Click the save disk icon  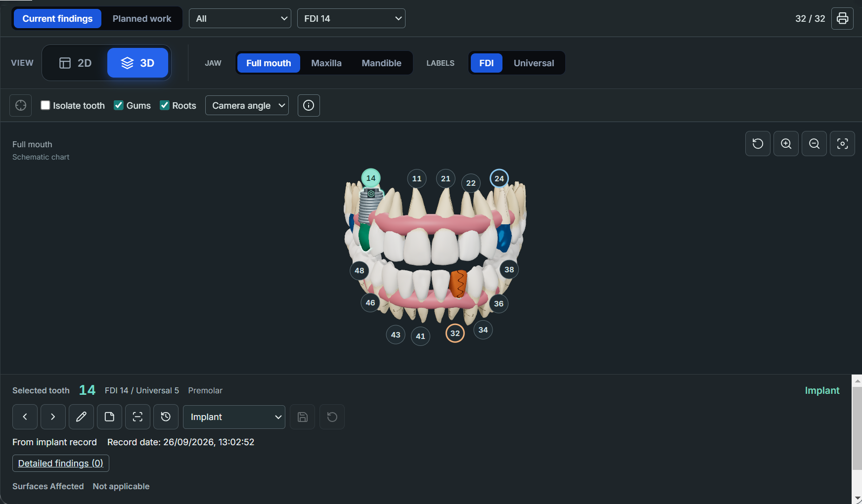click(x=303, y=417)
